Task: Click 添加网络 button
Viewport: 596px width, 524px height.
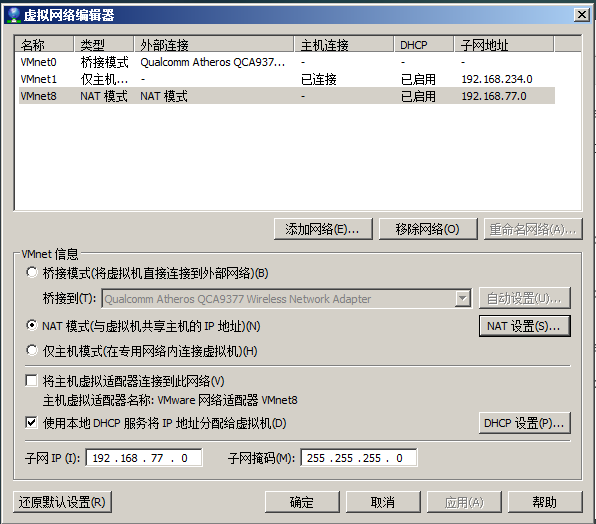Action: click(323, 229)
